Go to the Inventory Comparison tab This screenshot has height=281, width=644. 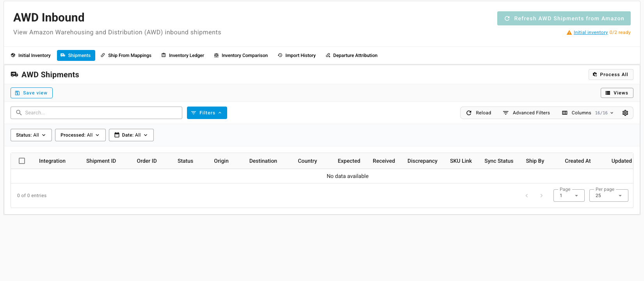[241, 55]
